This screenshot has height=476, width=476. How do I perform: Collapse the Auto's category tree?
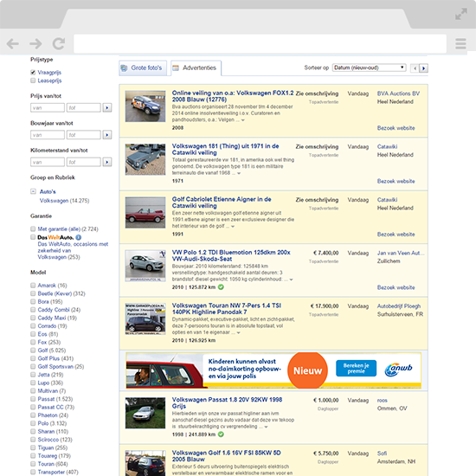point(33,191)
